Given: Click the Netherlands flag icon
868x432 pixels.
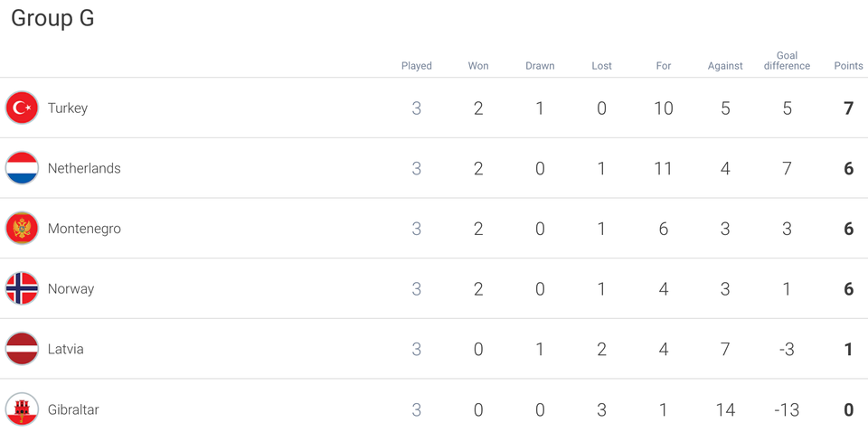Looking at the screenshot, I should [x=22, y=168].
